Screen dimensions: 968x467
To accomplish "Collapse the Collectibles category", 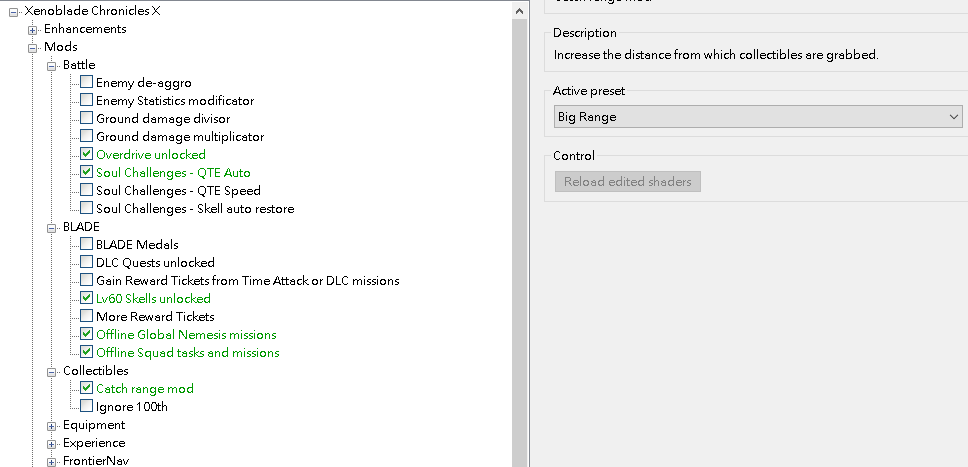I will click(x=52, y=371).
